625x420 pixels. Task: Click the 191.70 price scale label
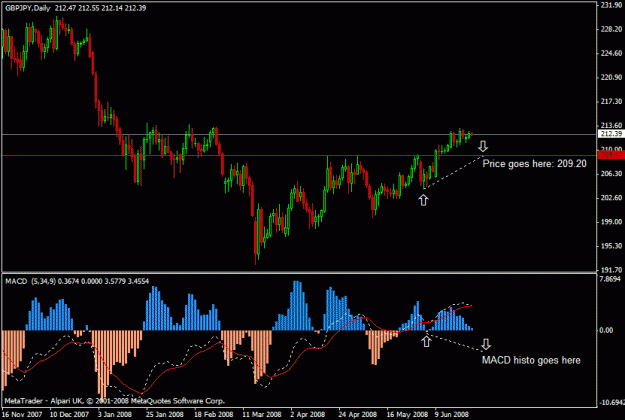point(611,270)
